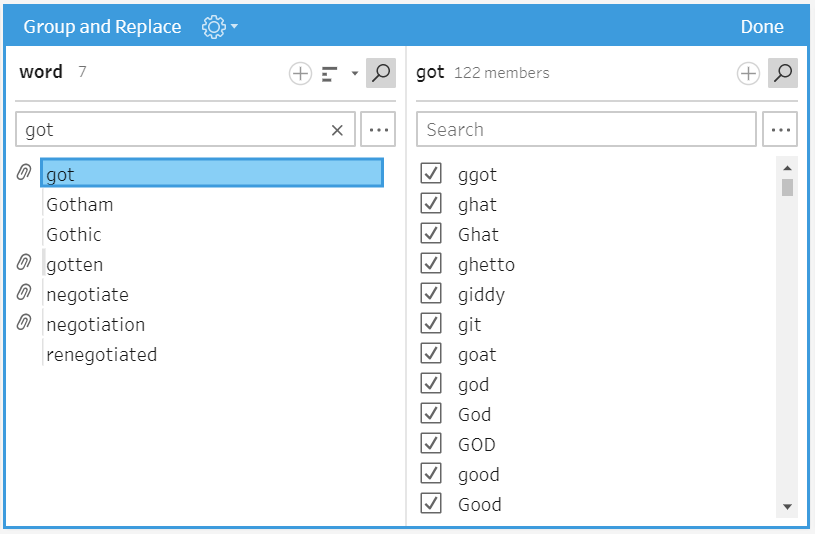The width and height of the screenshot is (815, 534).
Task: Click the add icon in word pane
Action: (300, 73)
